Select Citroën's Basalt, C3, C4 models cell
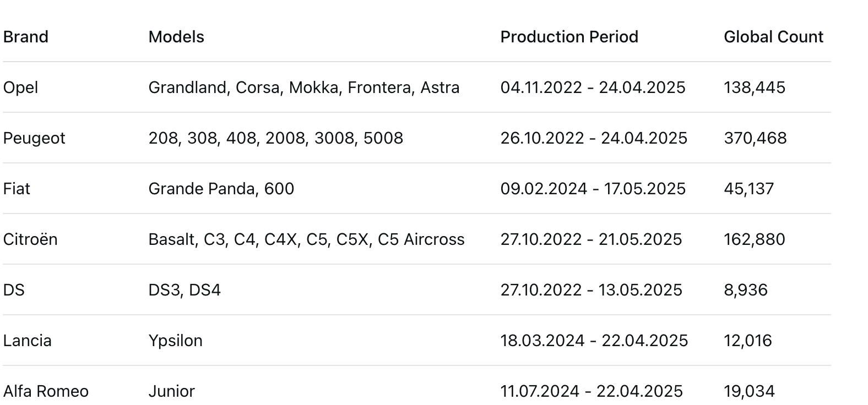The height and width of the screenshot is (405, 868). pos(306,239)
